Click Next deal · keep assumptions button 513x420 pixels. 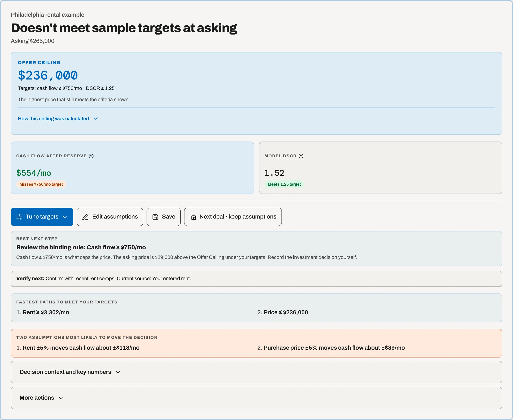click(233, 217)
